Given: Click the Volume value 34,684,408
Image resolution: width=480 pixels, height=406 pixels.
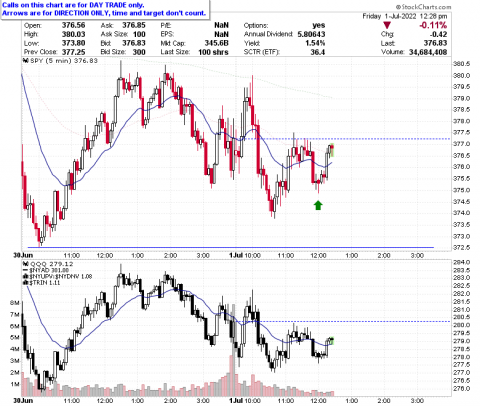Looking at the screenshot, I should (x=428, y=52).
